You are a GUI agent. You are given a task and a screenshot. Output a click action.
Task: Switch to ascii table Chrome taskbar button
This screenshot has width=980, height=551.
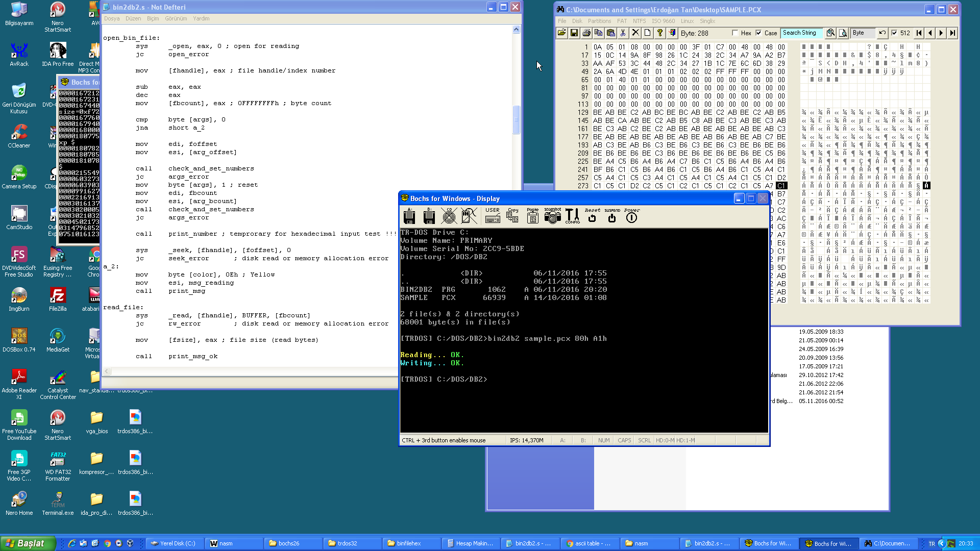590,543
